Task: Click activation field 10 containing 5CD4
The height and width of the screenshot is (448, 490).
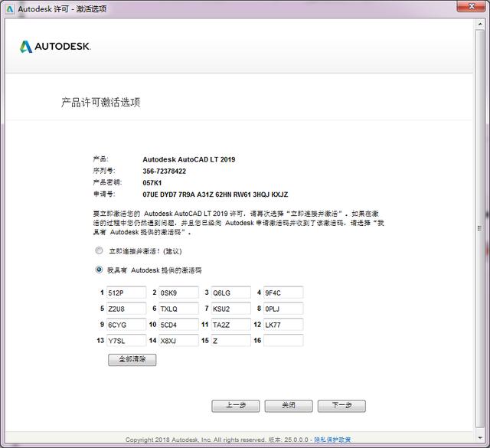Action: click(x=178, y=325)
